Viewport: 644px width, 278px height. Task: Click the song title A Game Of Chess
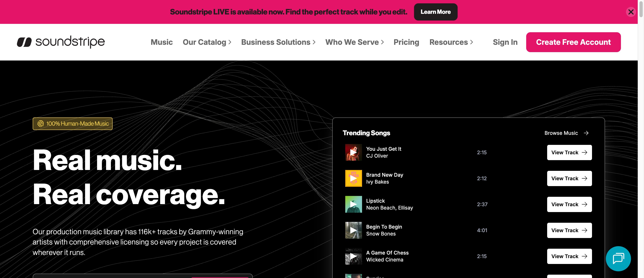387,252
